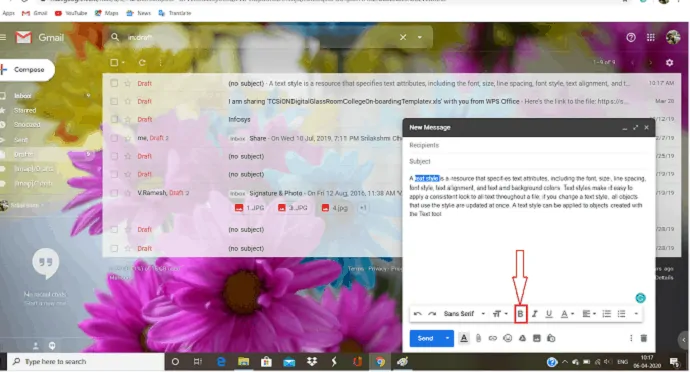
Task: Check the V.Ramesh Signature & Photo email
Action: tap(114, 193)
